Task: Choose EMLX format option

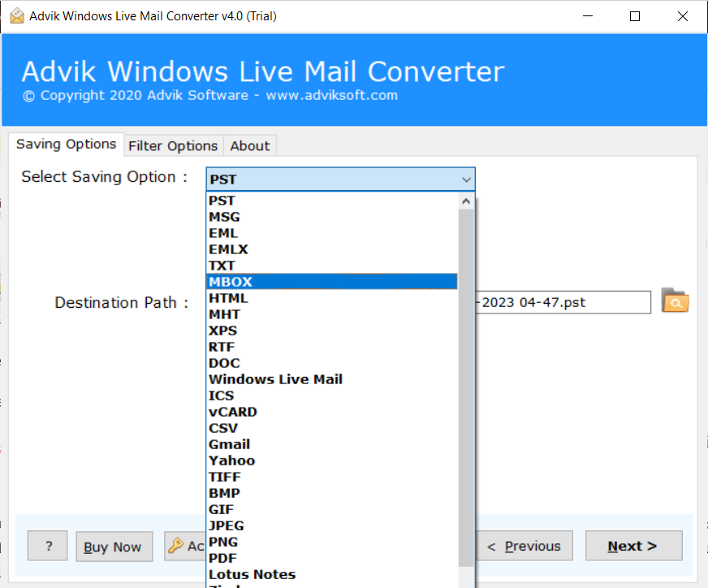Action: (332, 249)
